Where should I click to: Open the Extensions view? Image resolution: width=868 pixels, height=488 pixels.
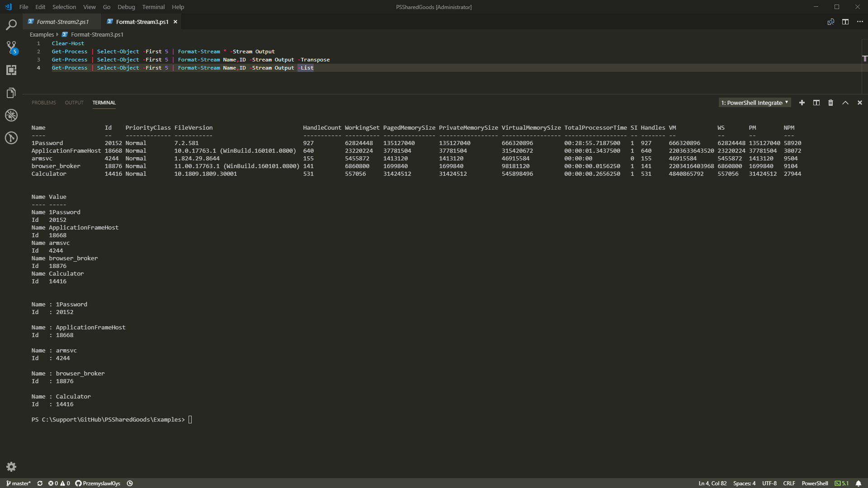click(11, 70)
